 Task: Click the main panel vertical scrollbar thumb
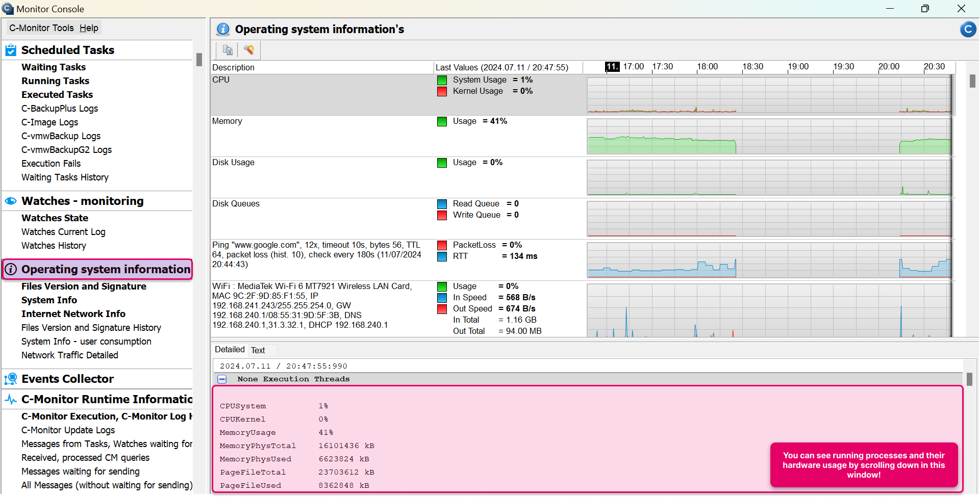click(972, 81)
